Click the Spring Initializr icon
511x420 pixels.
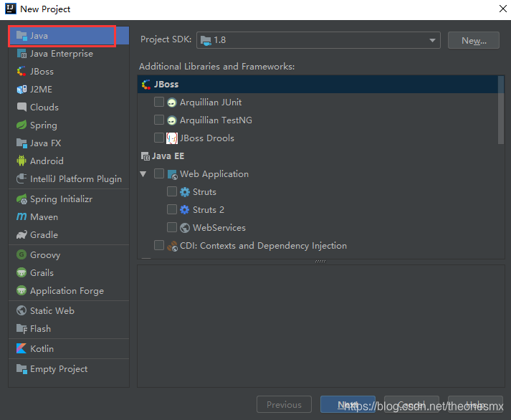click(22, 199)
